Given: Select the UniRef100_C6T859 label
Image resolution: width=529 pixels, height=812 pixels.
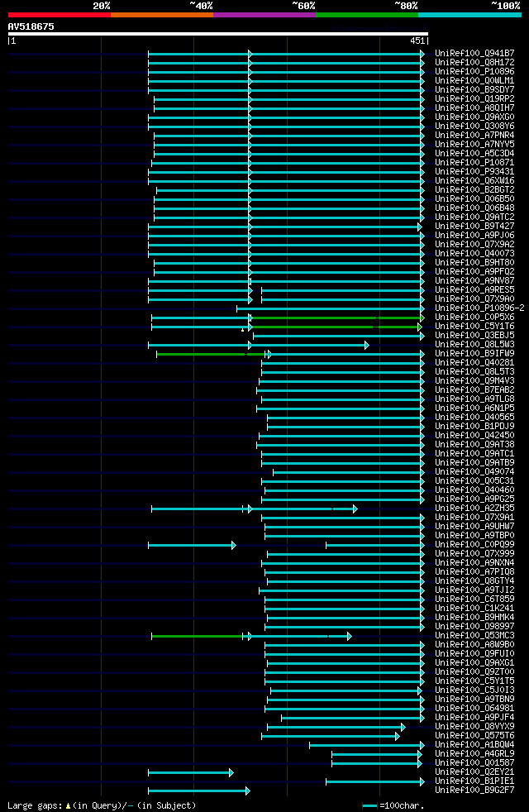Looking at the screenshot, I should click(474, 599).
